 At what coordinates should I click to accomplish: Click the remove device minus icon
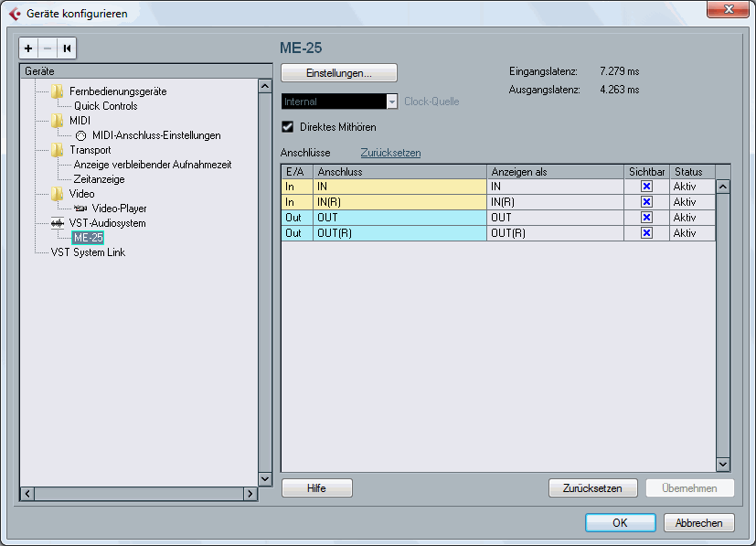(x=48, y=48)
